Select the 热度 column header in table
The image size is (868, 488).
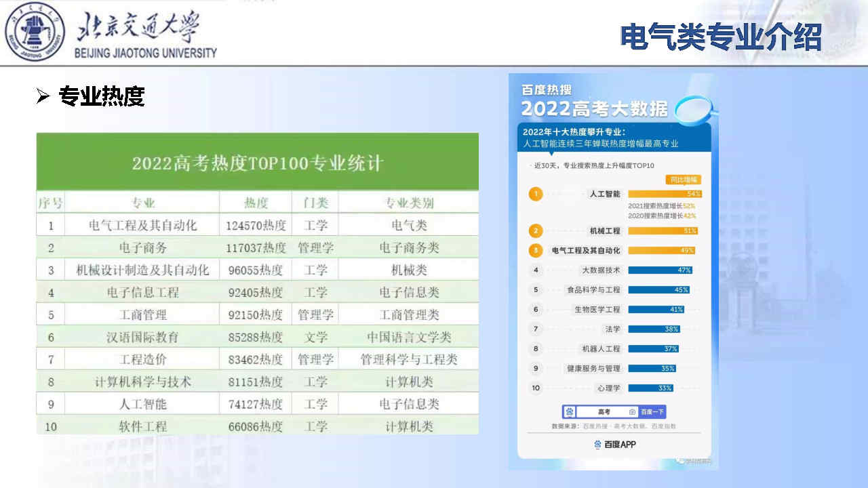(256, 203)
